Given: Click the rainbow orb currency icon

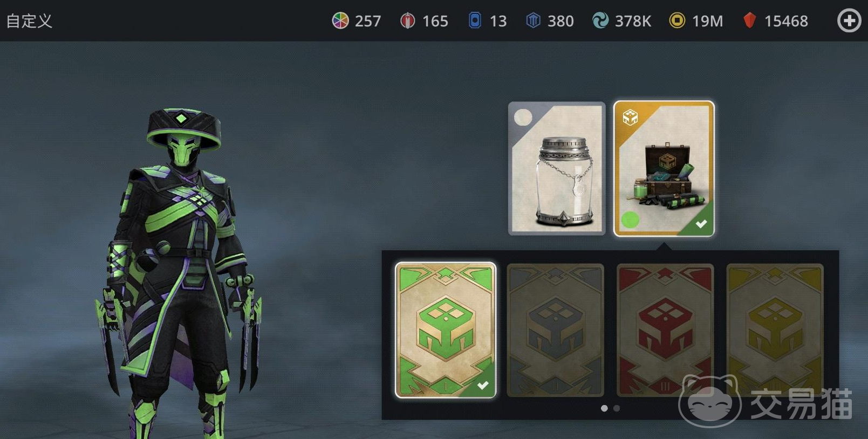Looking at the screenshot, I should point(340,20).
